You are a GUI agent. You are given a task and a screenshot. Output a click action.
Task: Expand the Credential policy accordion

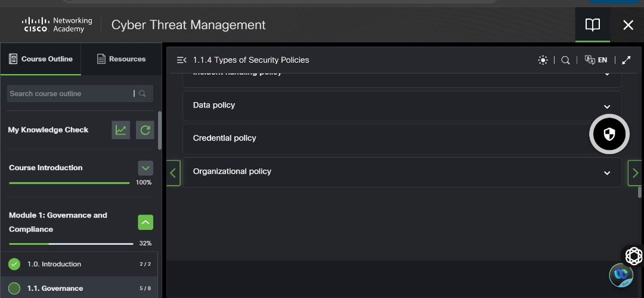click(402, 139)
